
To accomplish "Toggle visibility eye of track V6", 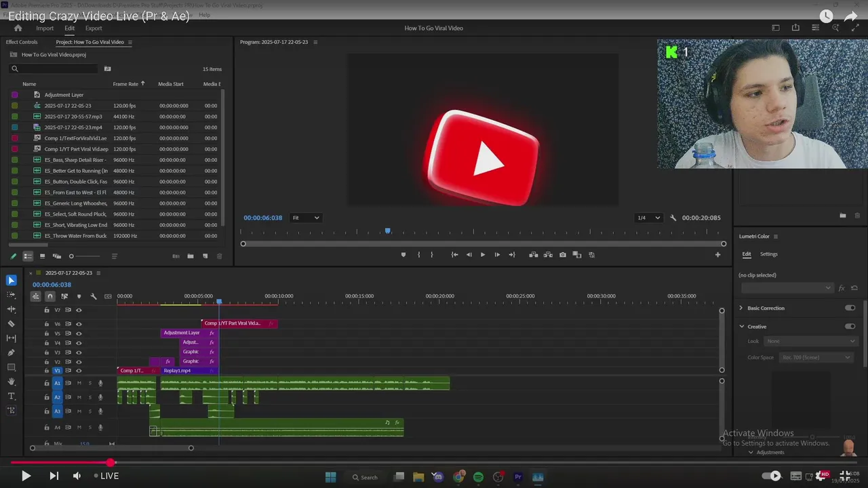I will click(79, 324).
